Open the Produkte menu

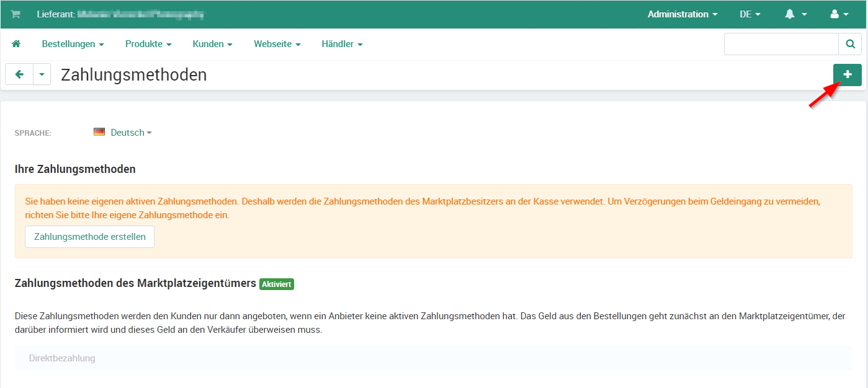coord(148,44)
